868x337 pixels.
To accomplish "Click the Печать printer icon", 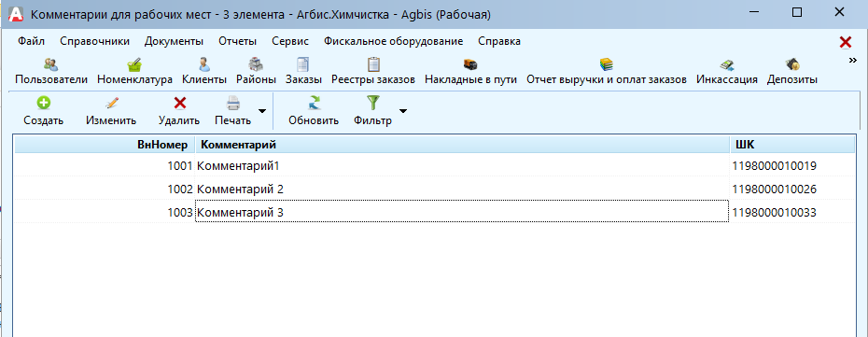I will (x=233, y=103).
